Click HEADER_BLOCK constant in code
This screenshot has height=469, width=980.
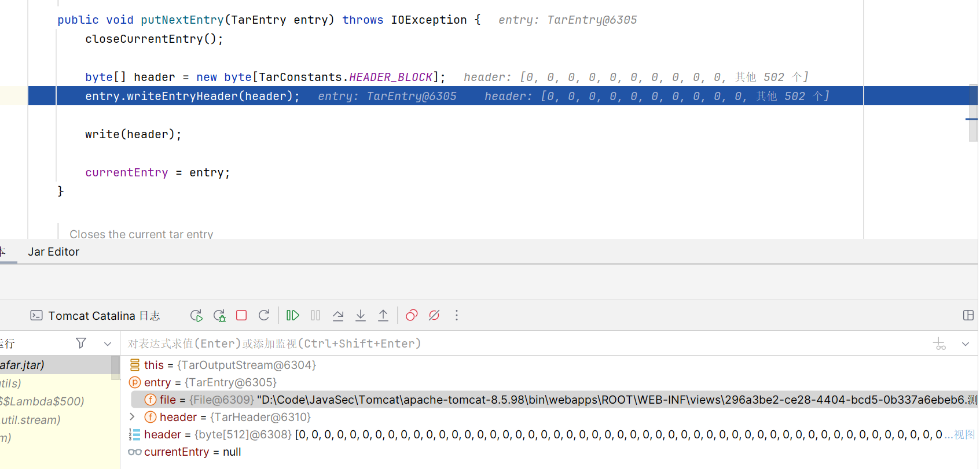pos(391,77)
